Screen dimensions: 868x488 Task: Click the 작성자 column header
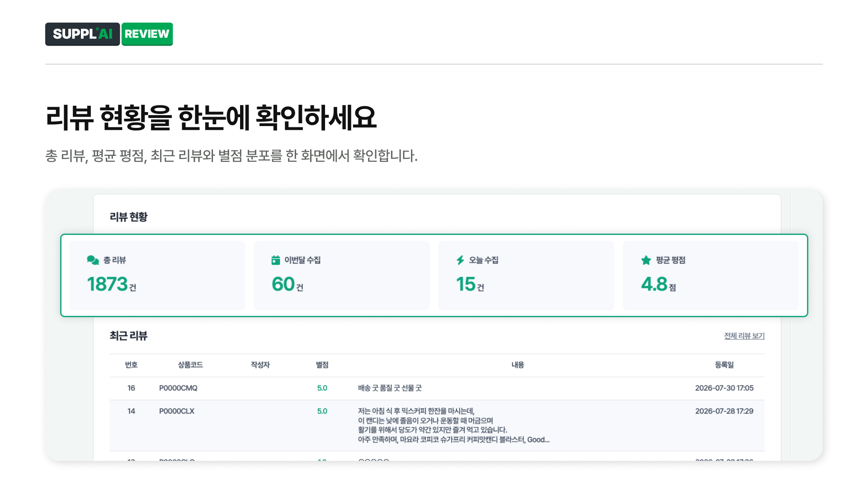[260, 365]
